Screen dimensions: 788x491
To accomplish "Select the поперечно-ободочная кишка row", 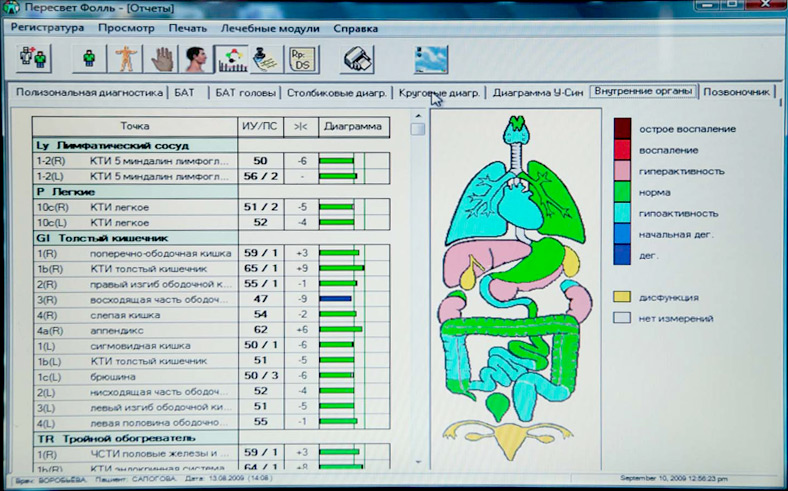I will 211,253.
